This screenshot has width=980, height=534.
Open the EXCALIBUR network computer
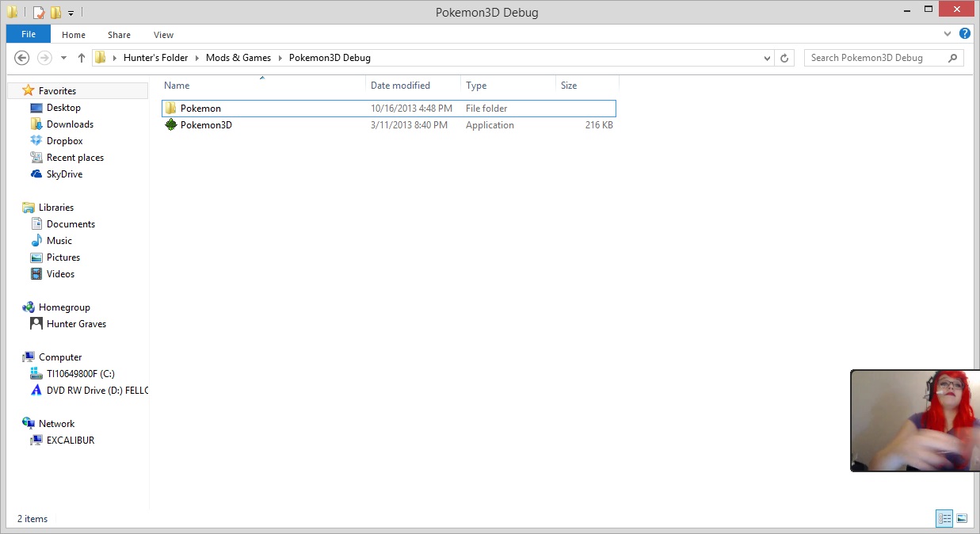coord(71,441)
